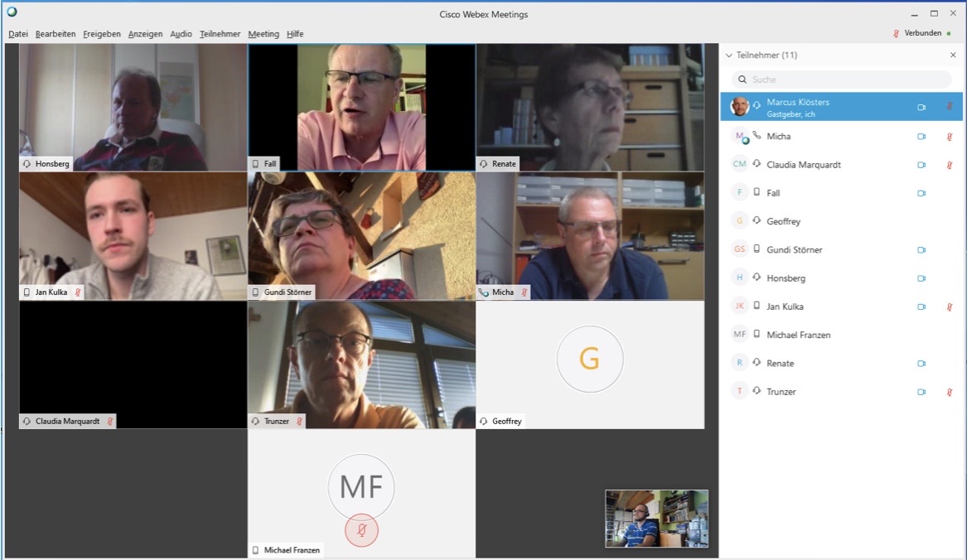971x560 pixels.
Task: Select Michael Franzen name in participant list
Action: [798, 336]
